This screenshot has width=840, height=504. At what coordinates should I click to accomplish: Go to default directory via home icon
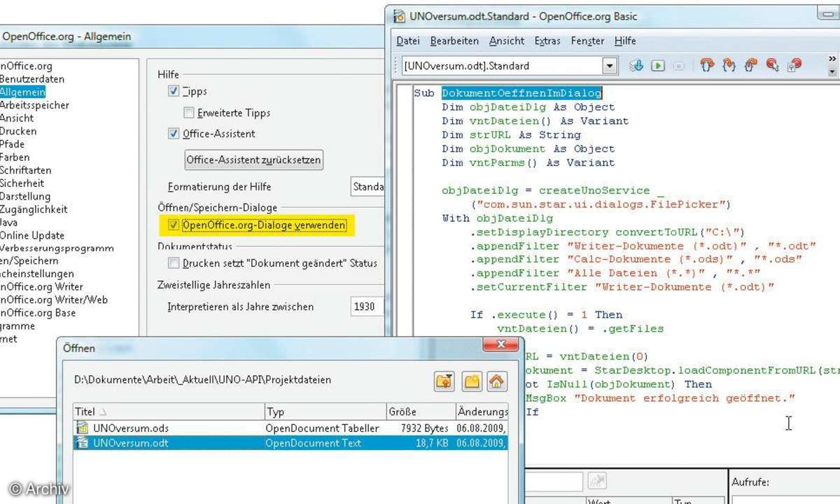click(497, 381)
